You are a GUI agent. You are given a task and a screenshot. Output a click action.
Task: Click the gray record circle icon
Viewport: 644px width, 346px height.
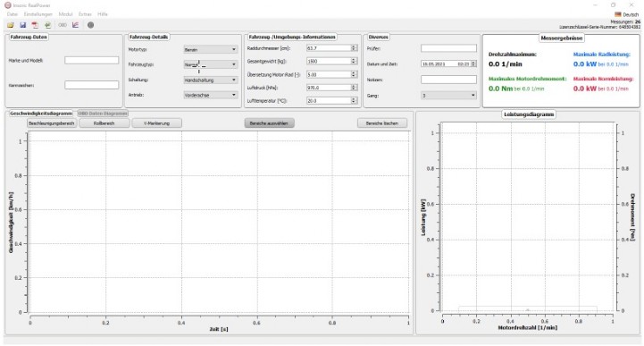coord(91,25)
